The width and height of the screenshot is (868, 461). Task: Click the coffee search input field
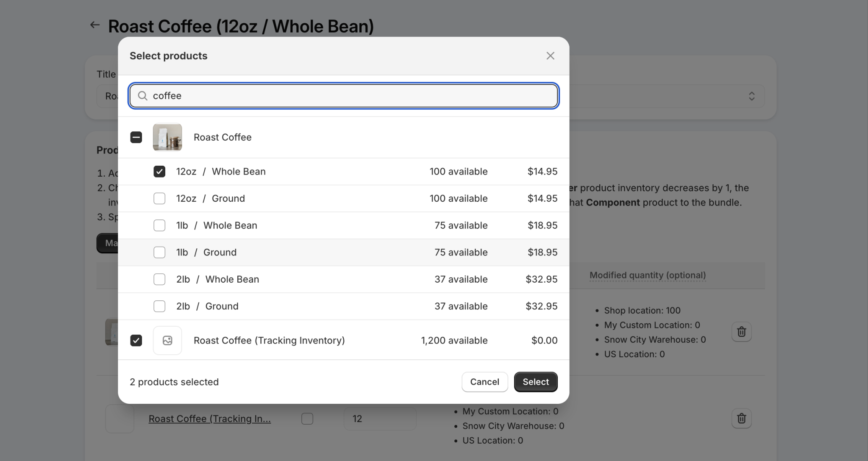pos(343,96)
